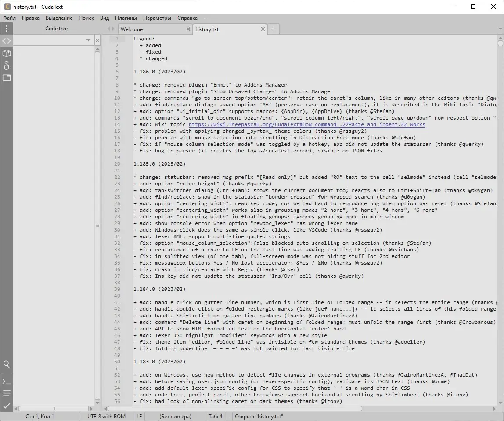Click the "Legend:" line
This screenshot has width=504, height=421.
tap(144, 39)
